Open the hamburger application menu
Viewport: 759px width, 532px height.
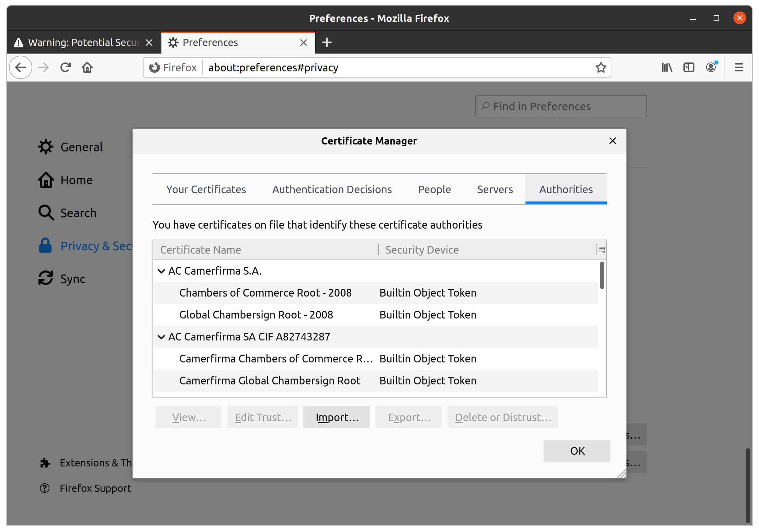coord(739,67)
